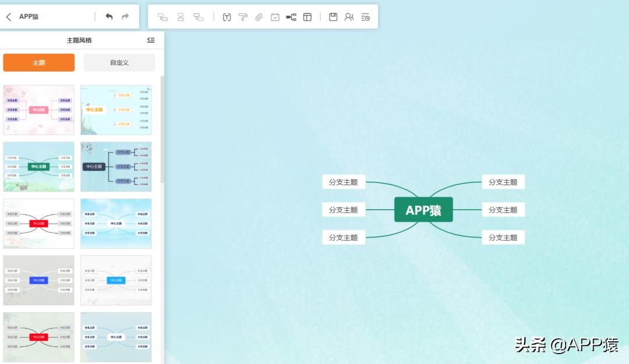Screen dimensions: 629x364
Task: Switch to the 主题 tab
Action: pyautogui.click(x=39, y=62)
